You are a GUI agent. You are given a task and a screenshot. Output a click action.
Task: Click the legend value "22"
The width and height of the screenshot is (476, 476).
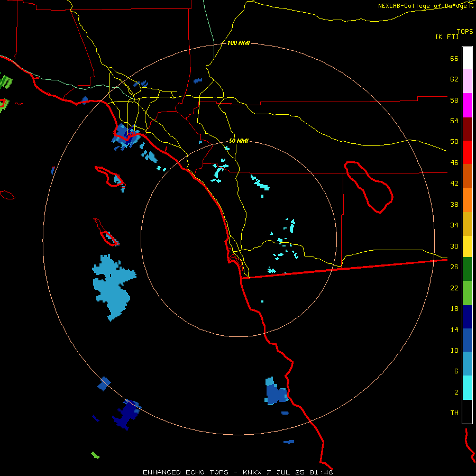click(454, 288)
